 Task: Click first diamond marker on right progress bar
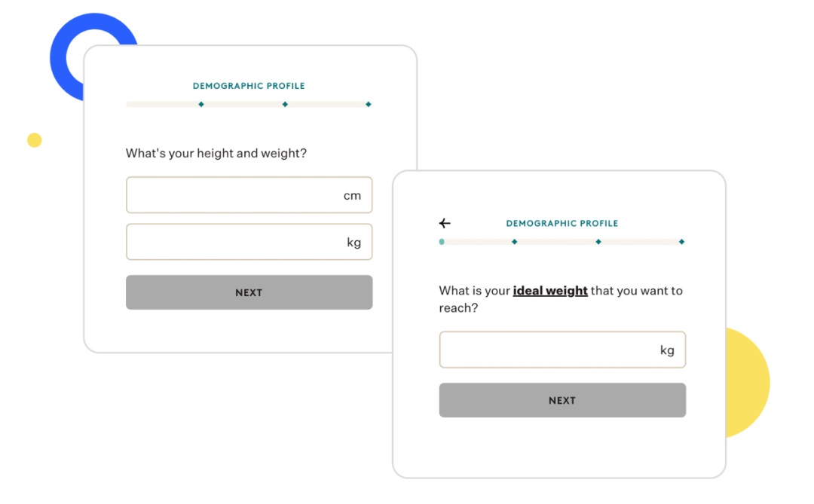[x=515, y=242]
